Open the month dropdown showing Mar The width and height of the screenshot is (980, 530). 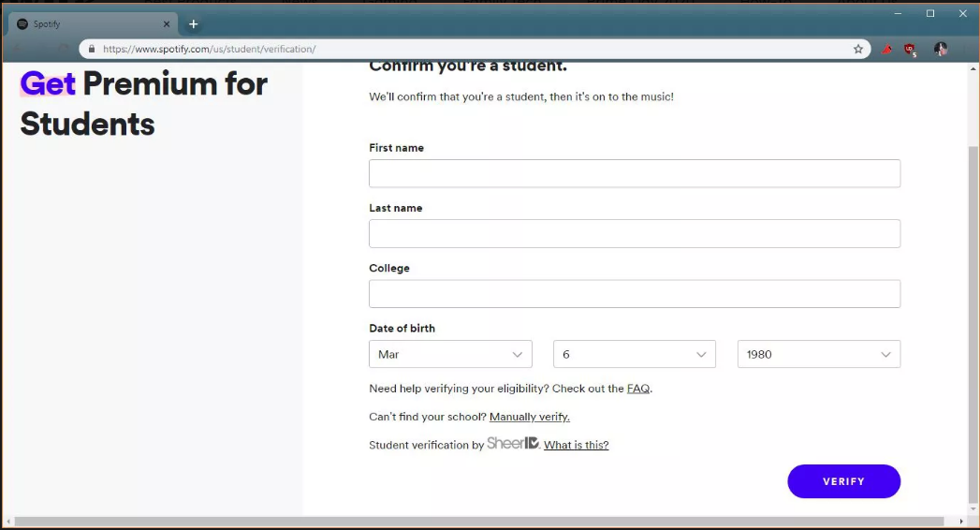tap(450, 354)
